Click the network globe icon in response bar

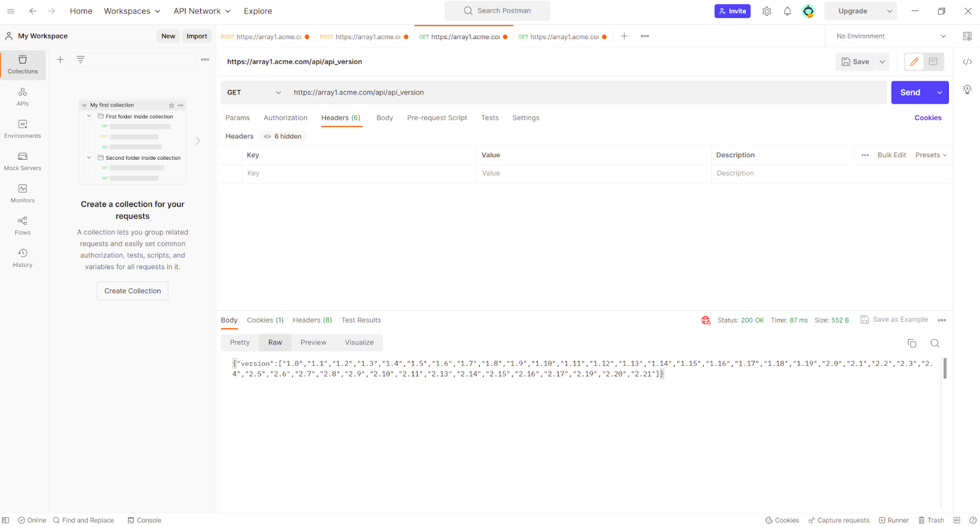706,320
